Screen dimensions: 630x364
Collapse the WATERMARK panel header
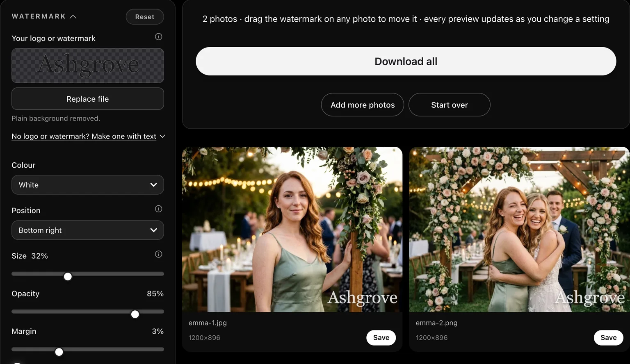click(x=44, y=16)
